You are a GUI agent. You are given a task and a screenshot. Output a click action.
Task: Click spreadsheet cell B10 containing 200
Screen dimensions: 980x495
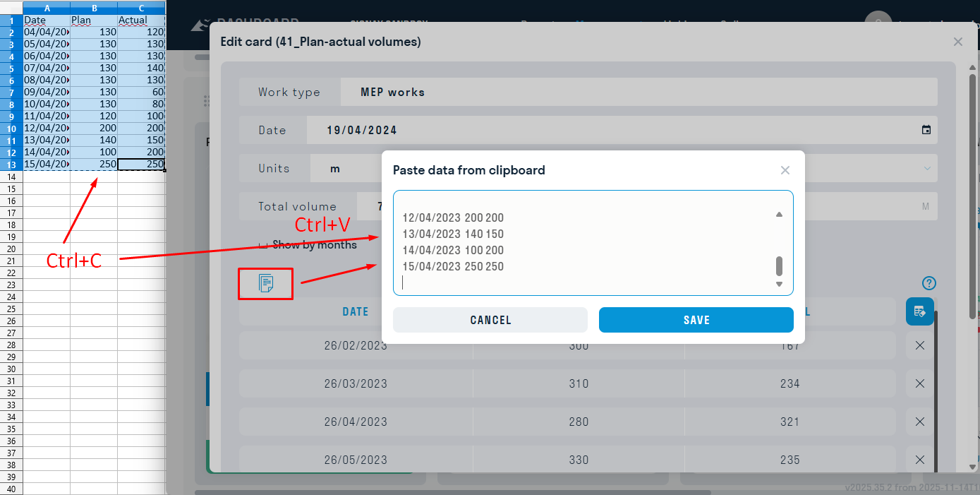pos(94,129)
